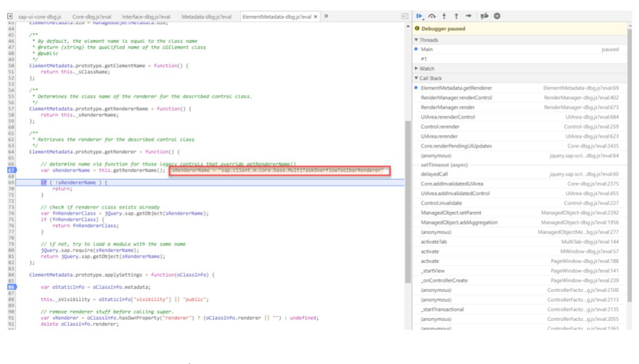The height and width of the screenshot is (364, 639).
Task: Select UIArea.rerender stack frame
Action: (520, 136)
